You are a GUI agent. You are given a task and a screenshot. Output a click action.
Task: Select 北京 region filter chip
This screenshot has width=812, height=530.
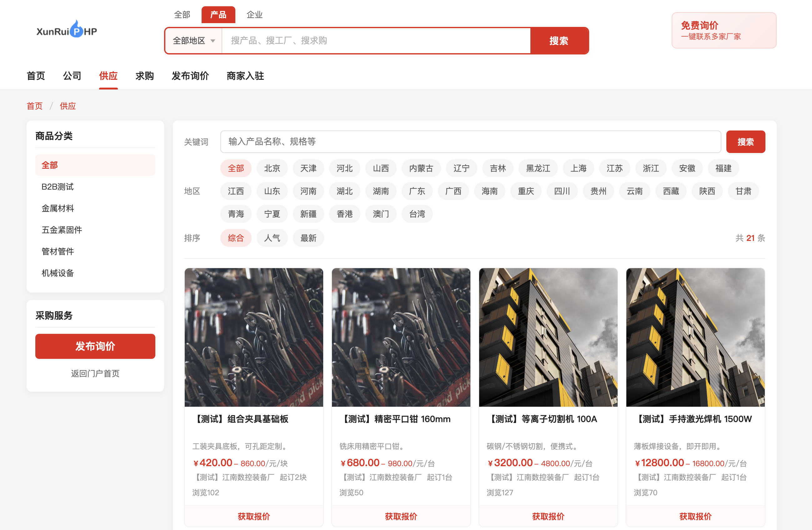point(272,168)
